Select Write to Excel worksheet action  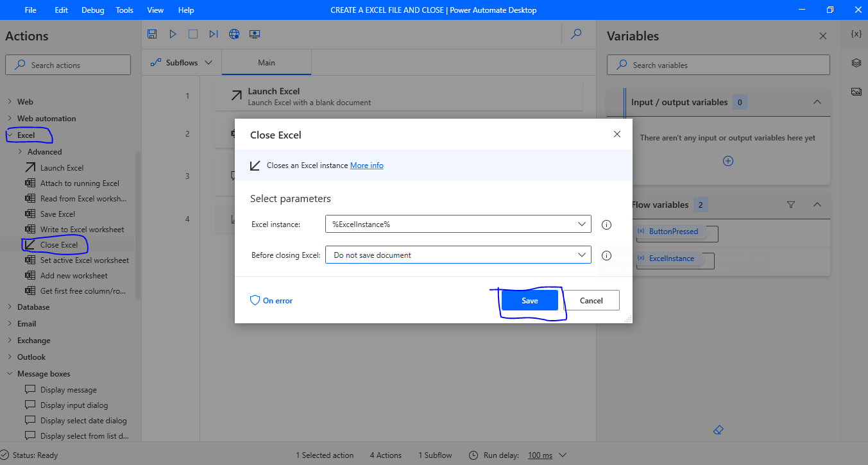point(82,230)
